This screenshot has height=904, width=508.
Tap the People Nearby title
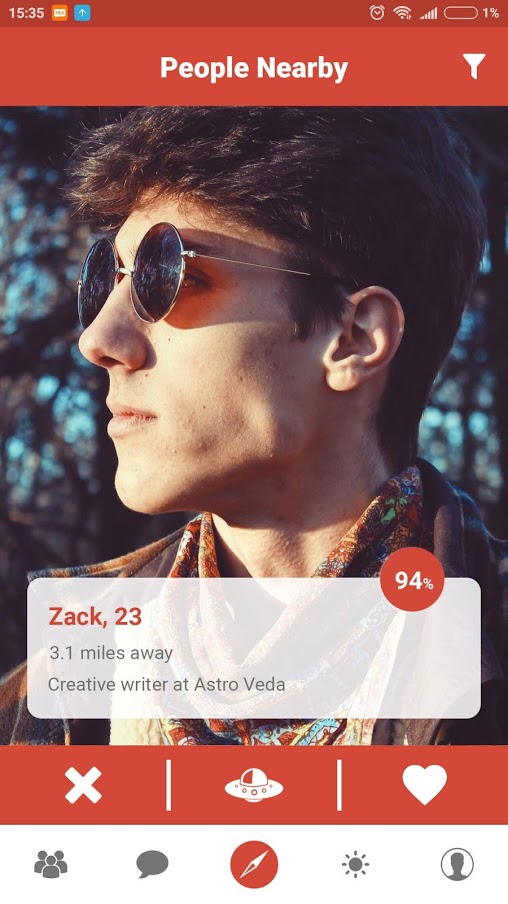click(254, 67)
